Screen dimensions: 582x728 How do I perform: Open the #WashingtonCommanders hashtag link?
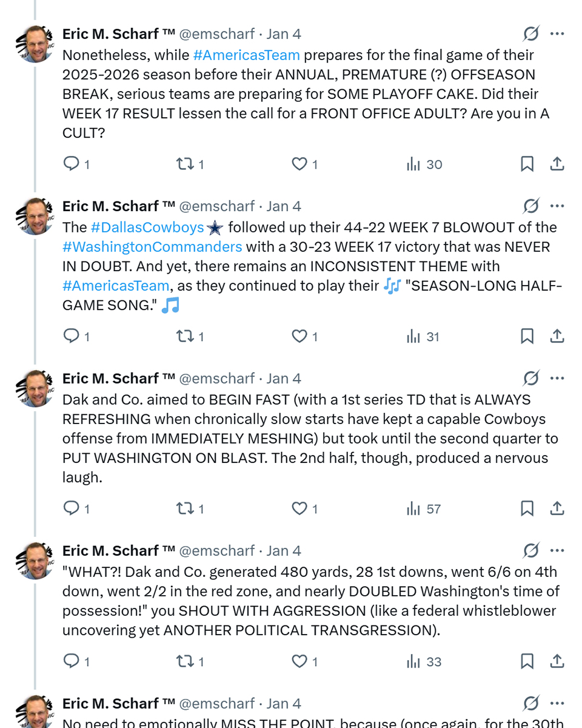(x=152, y=247)
